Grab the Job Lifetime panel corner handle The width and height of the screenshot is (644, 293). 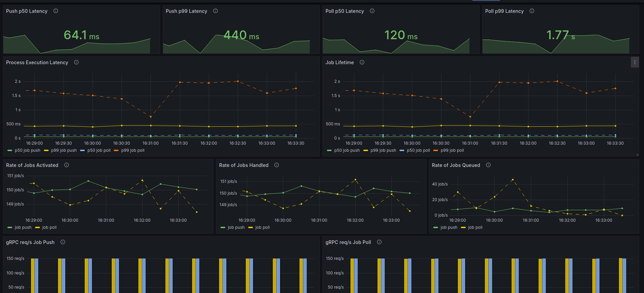click(637, 155)
